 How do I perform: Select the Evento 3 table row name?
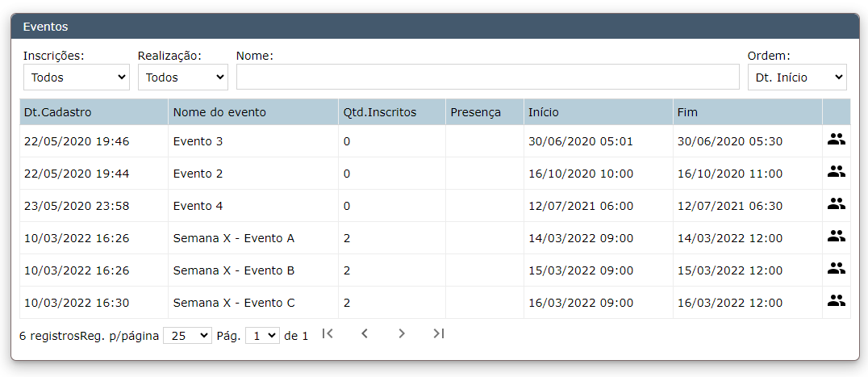pos(198,141)
